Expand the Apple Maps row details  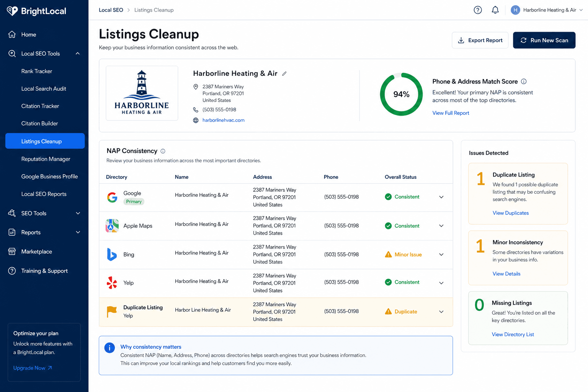(441, 226)
